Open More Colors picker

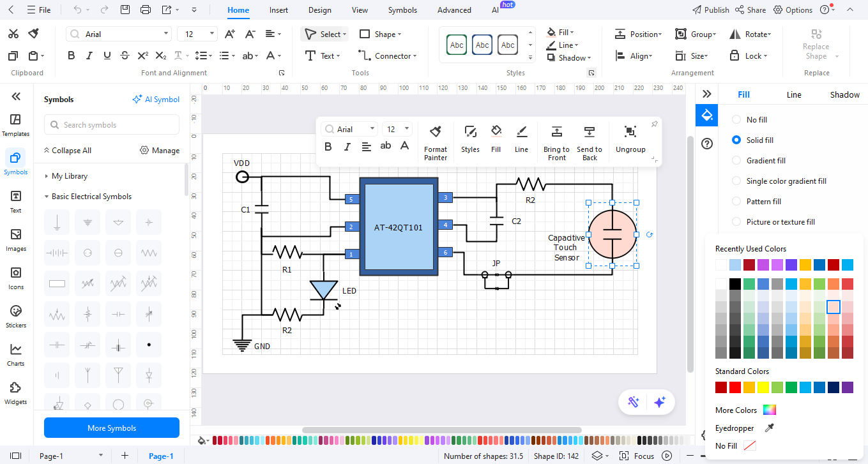click(x=745, y=410)
